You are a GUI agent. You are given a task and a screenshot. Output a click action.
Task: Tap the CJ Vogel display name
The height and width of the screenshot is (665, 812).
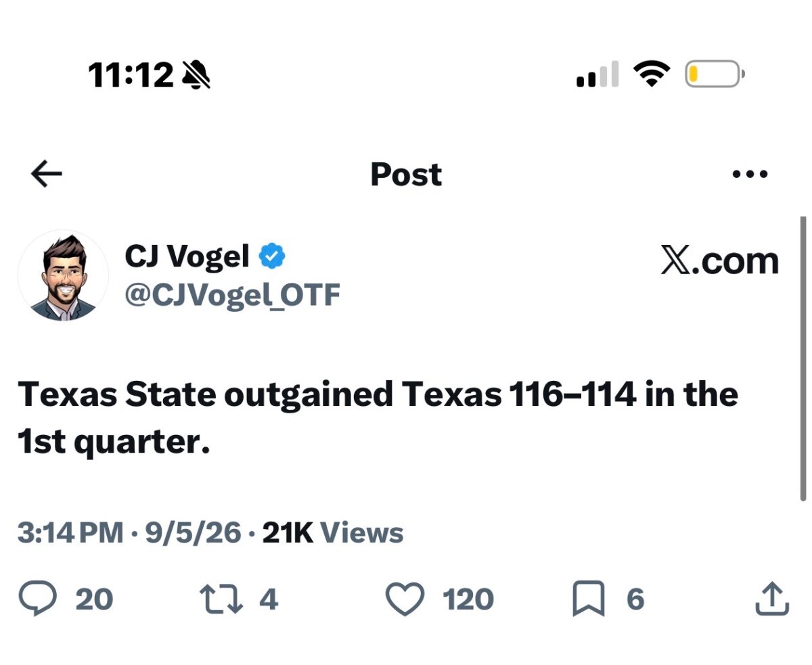click(187, 256)
